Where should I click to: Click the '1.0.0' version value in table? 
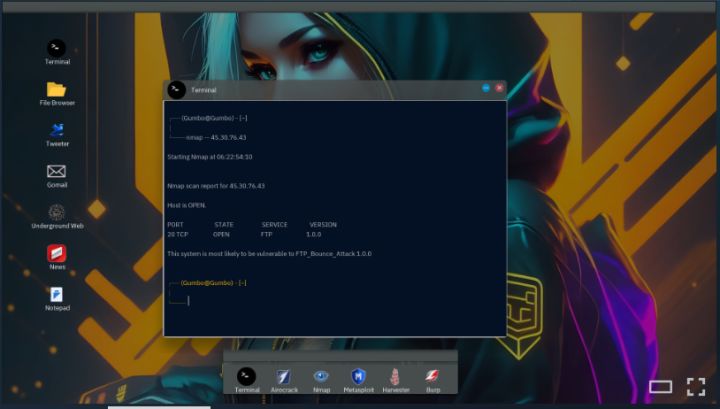(314, 234)
